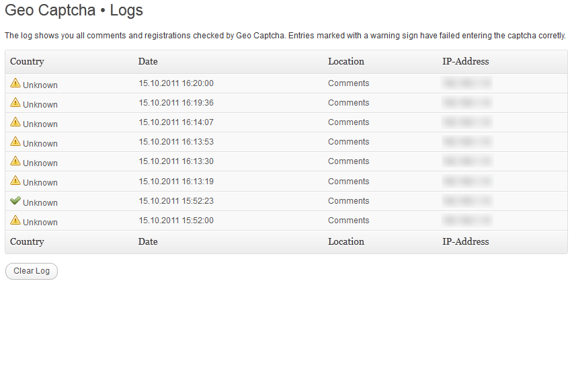Click warning icon in 16:14:07 row

[15, 122]
